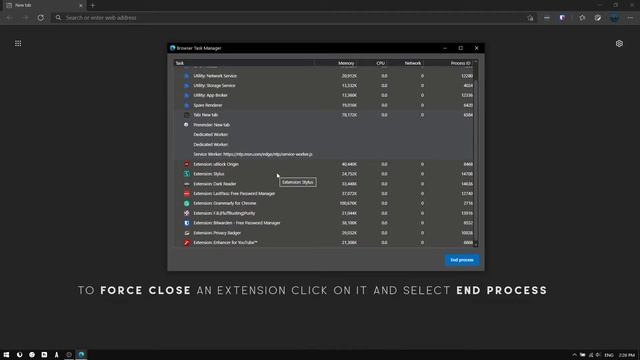This screenshot has width=640, height=360.
Task: Click the browser back arrow
Action: pos(9,18)
